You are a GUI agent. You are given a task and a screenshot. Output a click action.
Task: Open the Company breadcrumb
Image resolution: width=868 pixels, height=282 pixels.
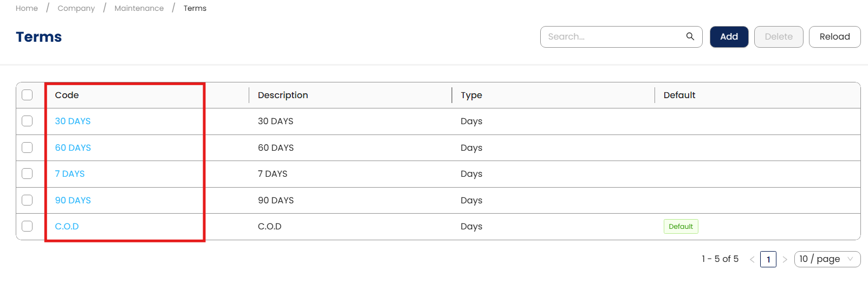[76, 8]
